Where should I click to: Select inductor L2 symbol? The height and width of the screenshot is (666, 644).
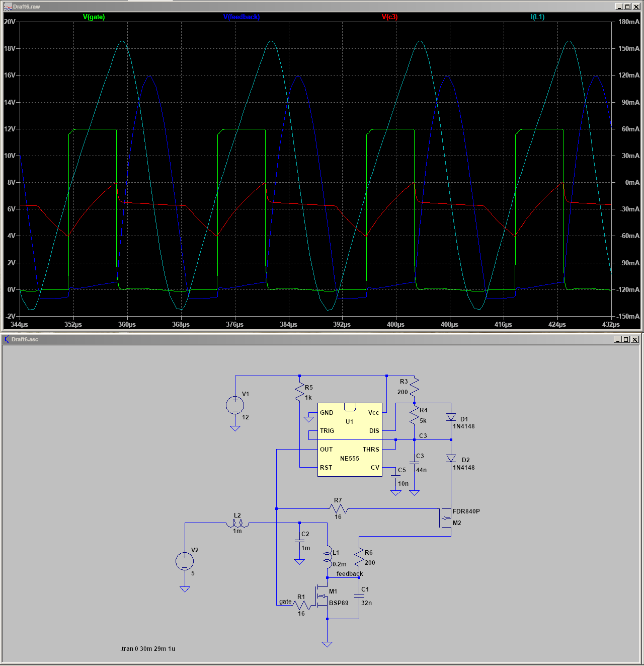coord(237,524)
